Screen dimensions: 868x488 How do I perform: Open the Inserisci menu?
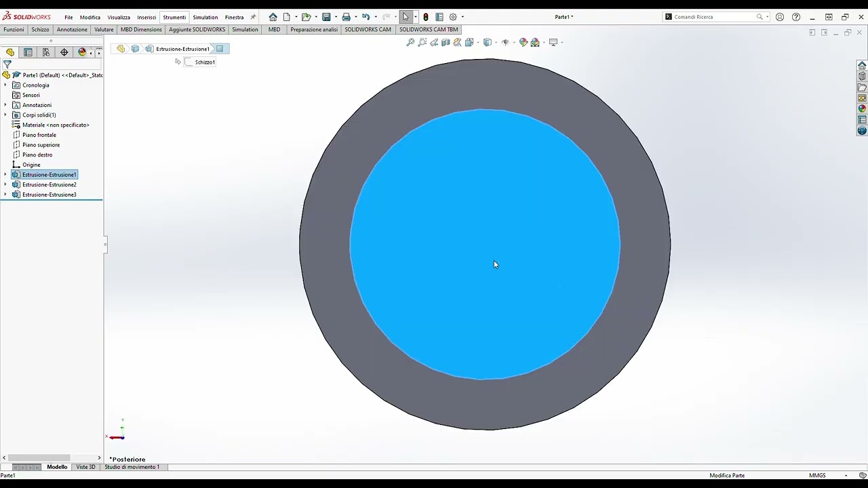click(146, 17)
